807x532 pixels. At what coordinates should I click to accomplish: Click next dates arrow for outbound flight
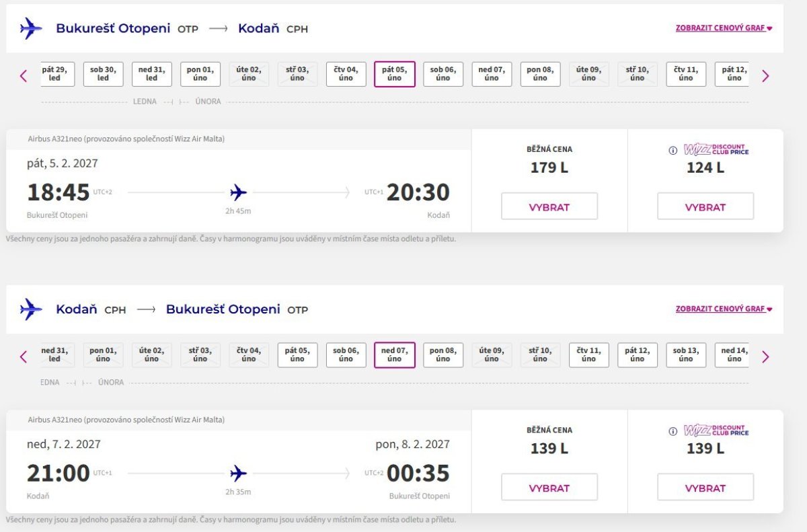765,76
